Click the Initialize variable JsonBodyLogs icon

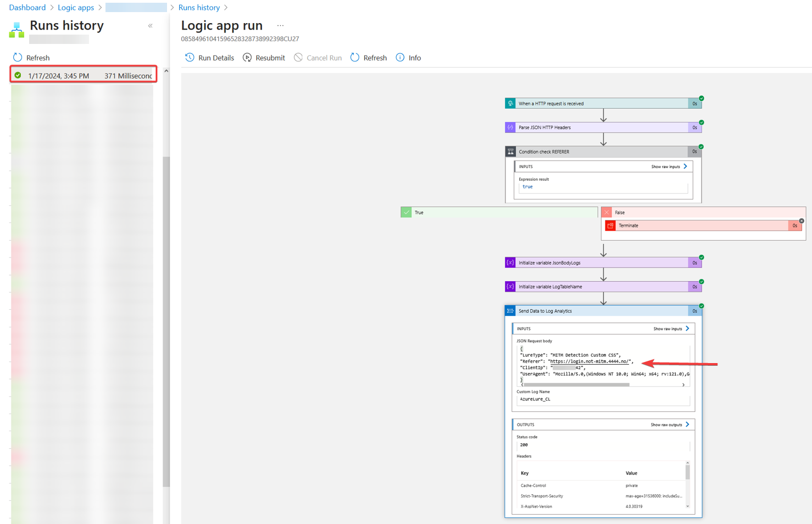coord(510,263)
